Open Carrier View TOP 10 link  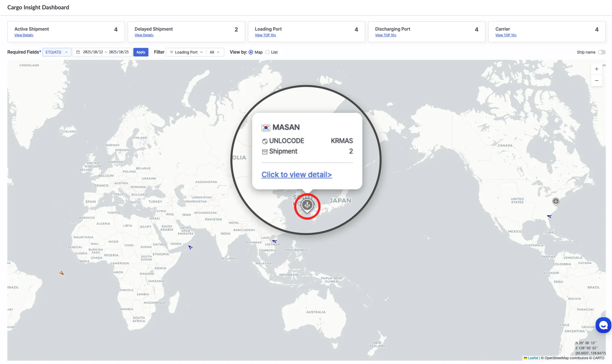coord(506,35)
